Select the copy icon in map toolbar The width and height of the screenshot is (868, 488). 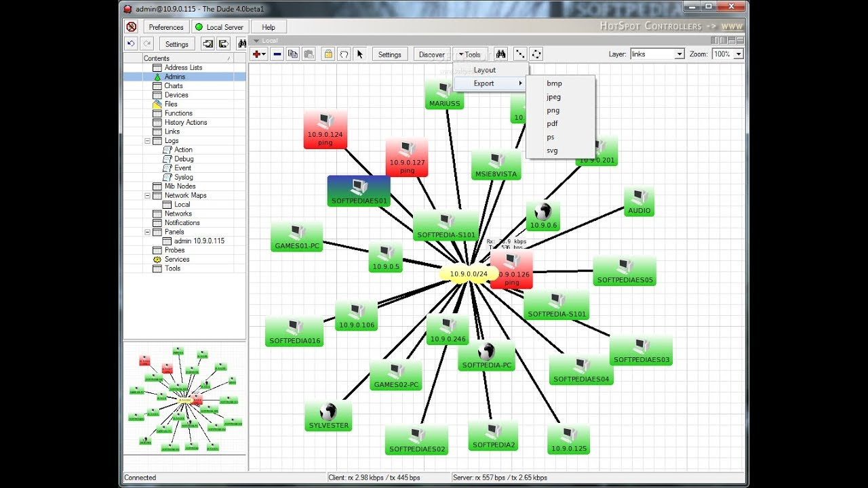(293, 54)
